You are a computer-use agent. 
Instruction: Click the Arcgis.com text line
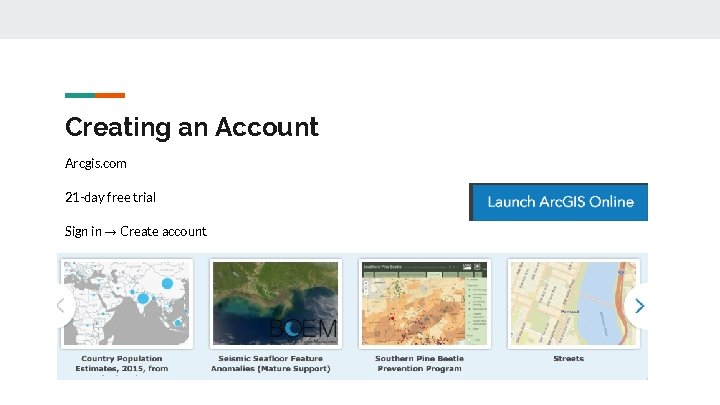click(96, 163)
